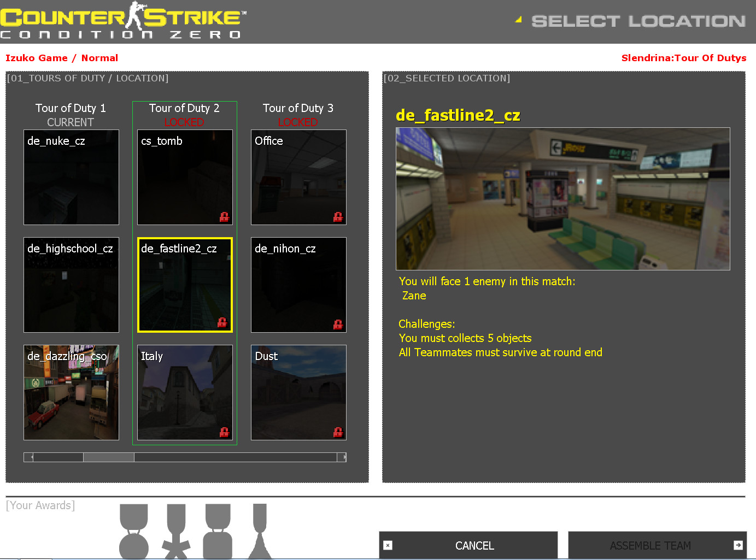Click the lock icon on de_fastline2_cz
The width and height of the screenshot is (756, 560).
click(x=222, y=322)
